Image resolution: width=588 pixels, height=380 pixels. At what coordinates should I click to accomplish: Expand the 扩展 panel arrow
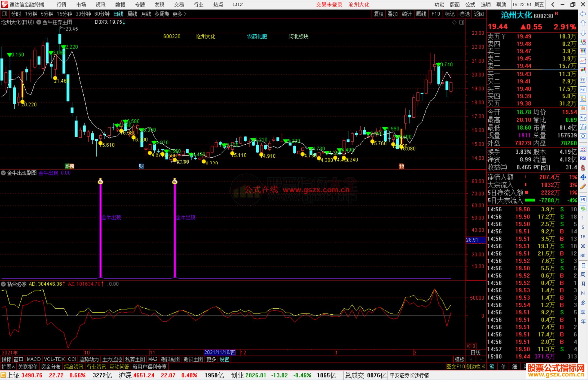[8, 367]
